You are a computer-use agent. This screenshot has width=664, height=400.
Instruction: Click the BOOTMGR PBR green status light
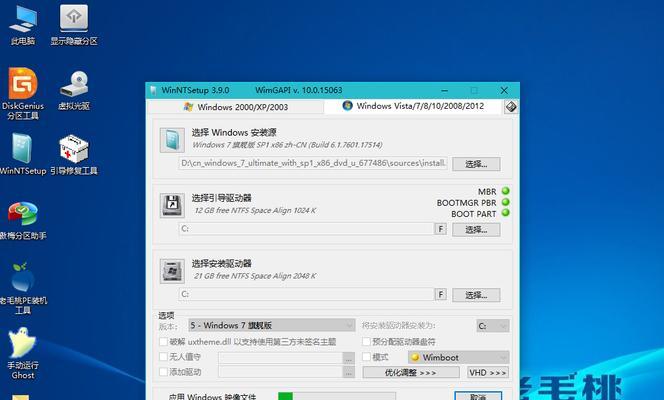505,202
